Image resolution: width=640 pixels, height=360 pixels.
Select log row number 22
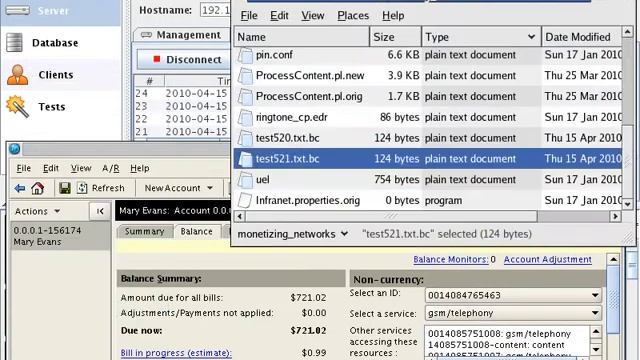[182, 119]
